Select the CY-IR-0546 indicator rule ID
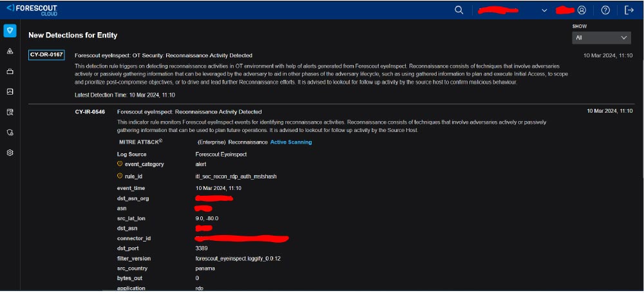This screenshot has height=293, width=644. coord(90,111)
